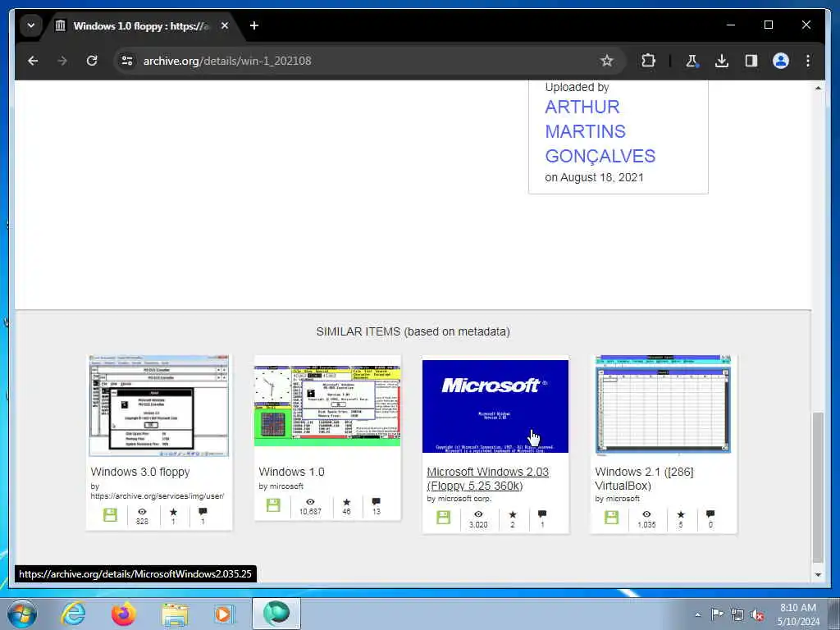Viewport: 840px width, 630px height.
Task: Click views eye icon on Windows 1.0 card
Action: pyautogui.click(x=310, y=502)
